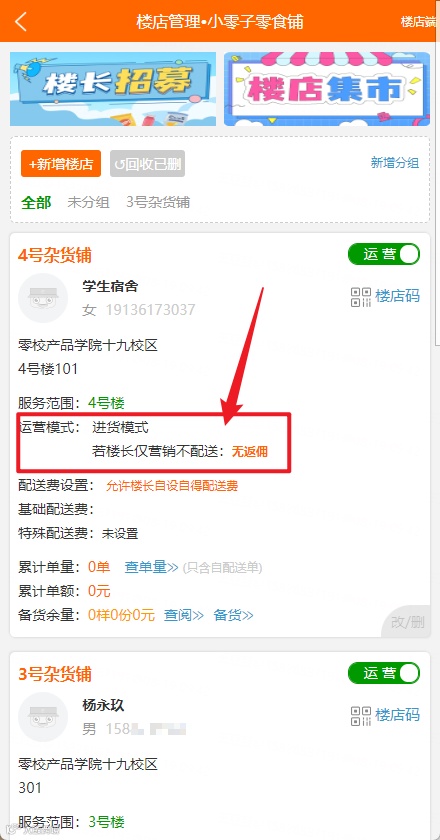Open the 楼长招募 banner
Viewport: 440px width, 840px height.
click(113, 89)
